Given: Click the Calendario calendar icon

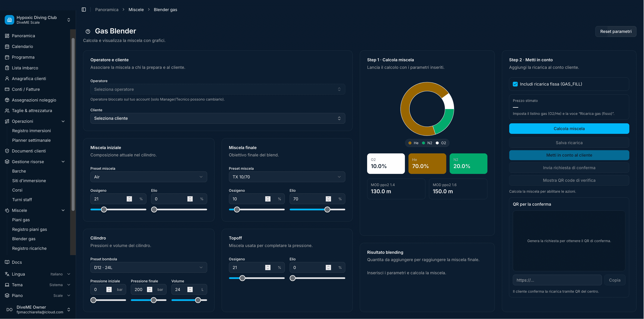Looking at the screenshot, I should (7, 46).
